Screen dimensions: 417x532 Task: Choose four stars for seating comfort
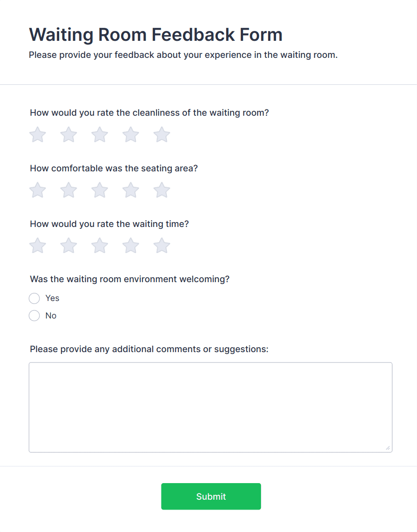(x=130, y=190)
